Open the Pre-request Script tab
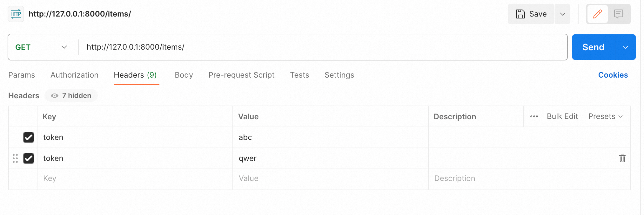The height and width of the screenshot is (215, 644). [x=241, y=75]
